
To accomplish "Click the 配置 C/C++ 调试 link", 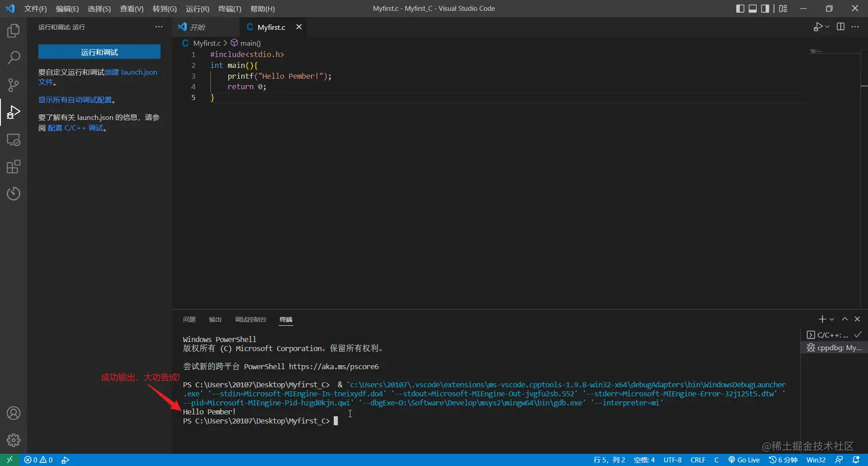I will coord(75,128).
